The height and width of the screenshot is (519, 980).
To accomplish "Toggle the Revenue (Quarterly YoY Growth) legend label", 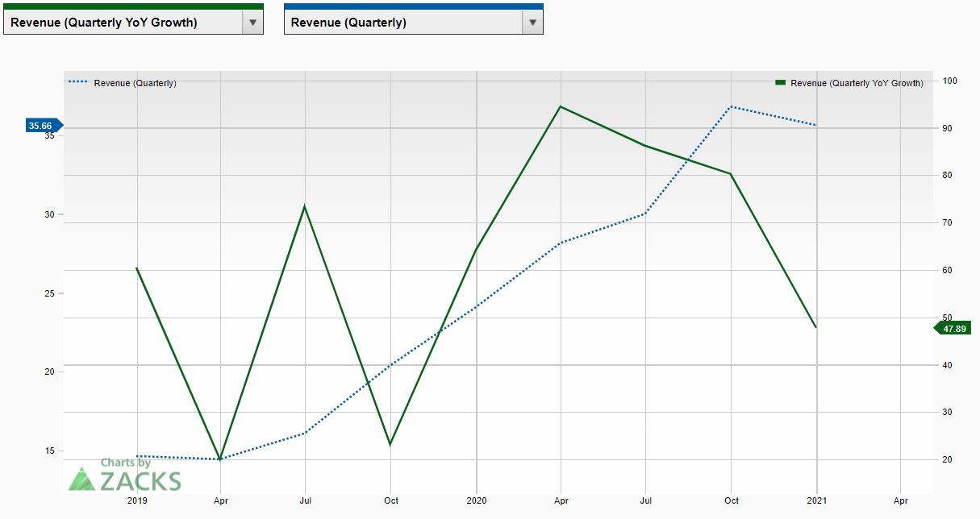I will coord(857,83).
